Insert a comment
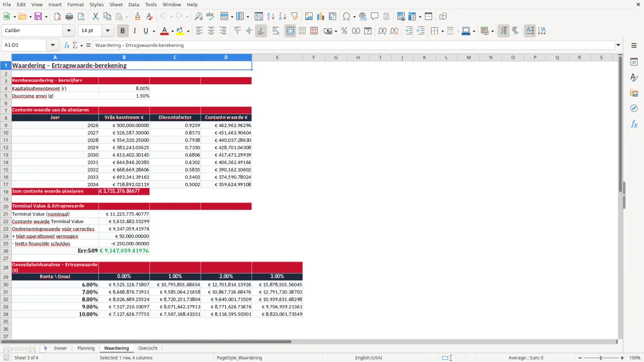Viewport: 644px width, 362px height. 375,17
